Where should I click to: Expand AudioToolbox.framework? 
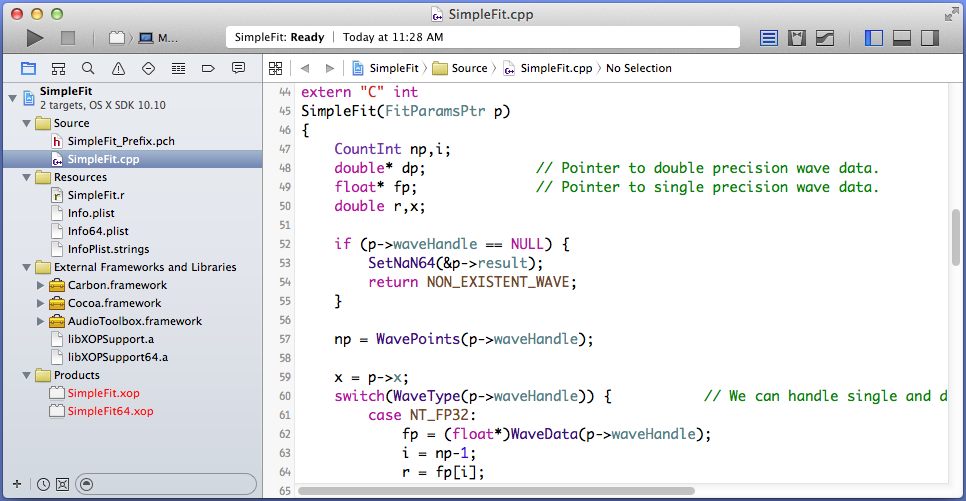coord(40,321)
